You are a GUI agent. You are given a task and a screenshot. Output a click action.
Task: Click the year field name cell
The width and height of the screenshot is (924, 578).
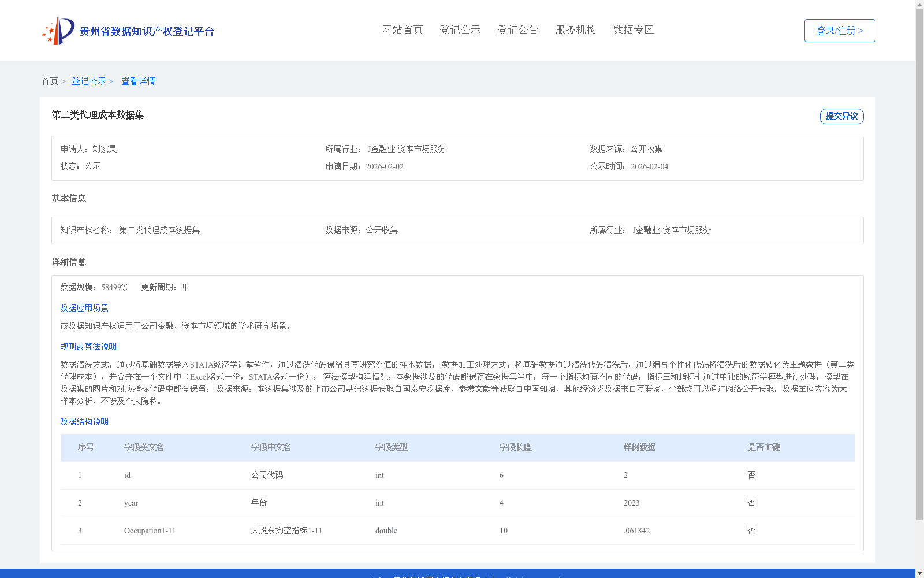pos(131,503)
